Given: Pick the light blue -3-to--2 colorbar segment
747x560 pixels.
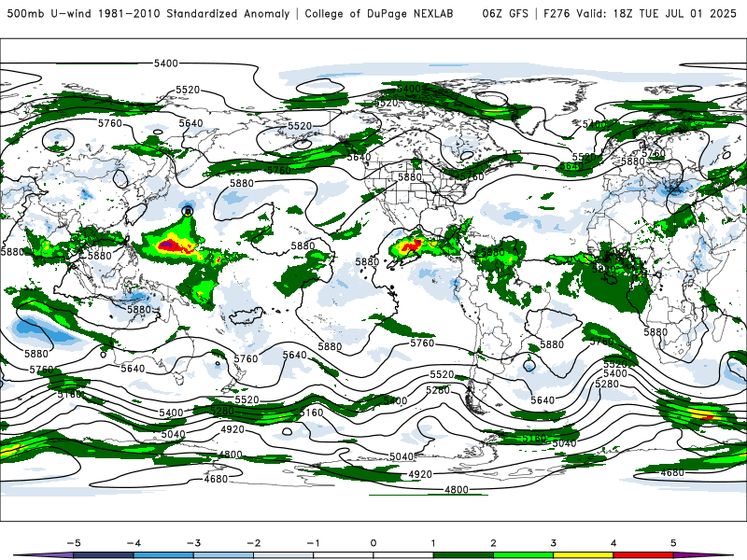Looking at the screenshot, I should [x=223, y=555].
